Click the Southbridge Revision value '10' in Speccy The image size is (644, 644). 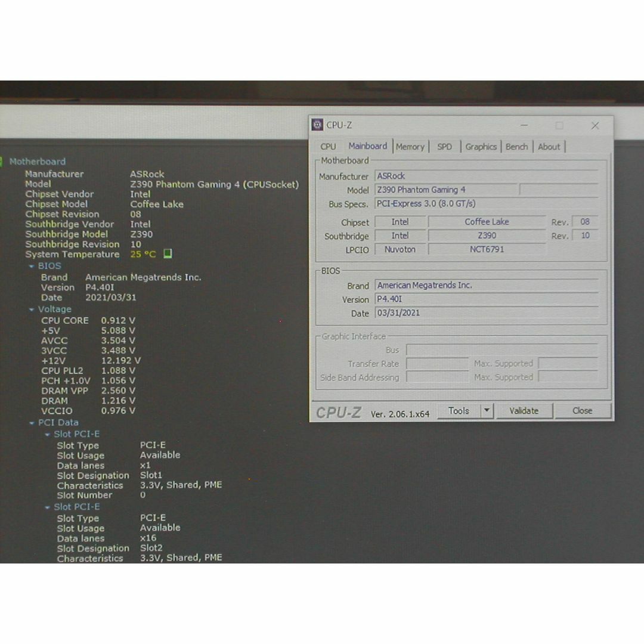pyautogui.click(x=135, y=244)
